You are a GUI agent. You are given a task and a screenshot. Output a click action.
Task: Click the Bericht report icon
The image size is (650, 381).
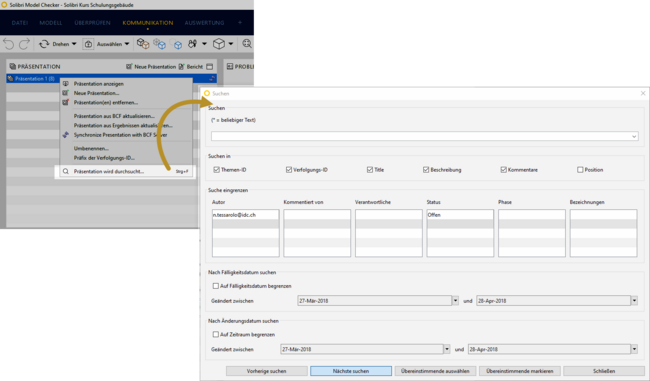pos(181,66)
